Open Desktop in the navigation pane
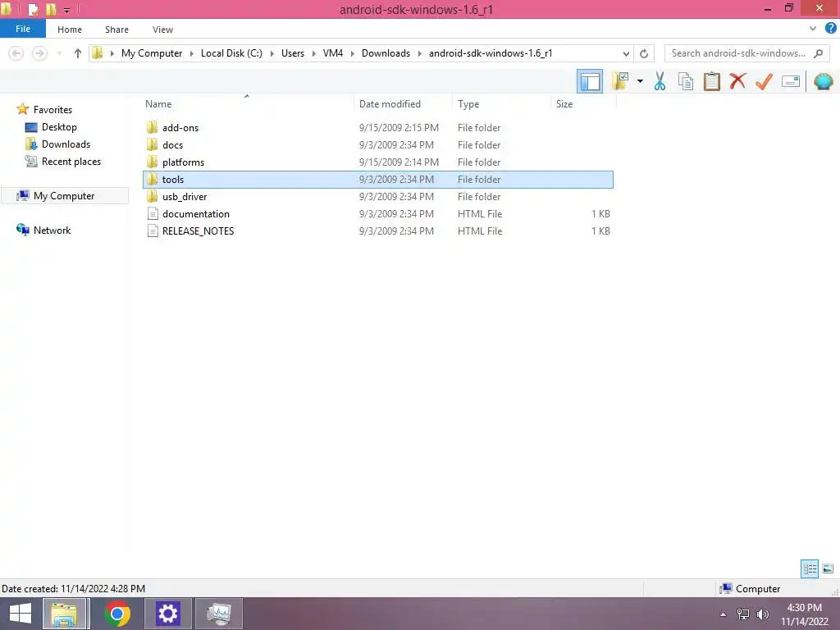 [59, 127]
